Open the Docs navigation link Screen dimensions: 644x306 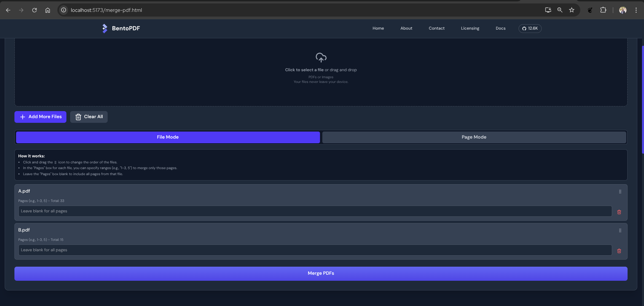pyautogui.click(x=501, y=28)
